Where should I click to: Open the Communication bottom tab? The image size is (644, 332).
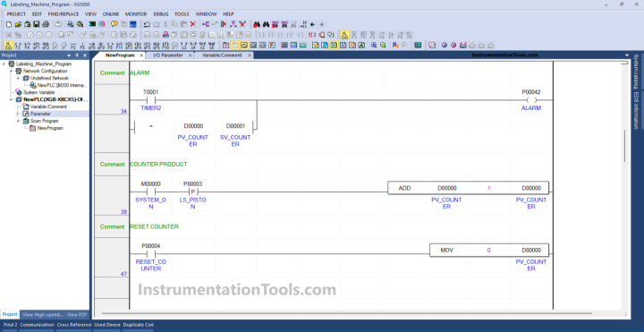tap(37, 325)
